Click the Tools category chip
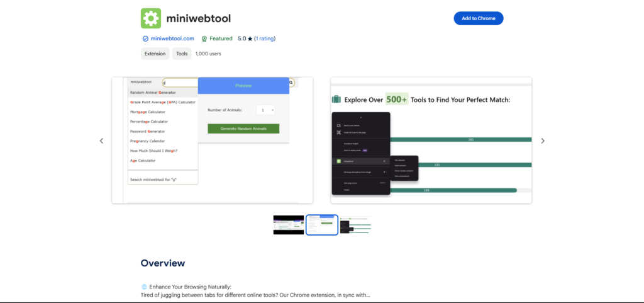The width and height of the screenshot is (644, 303). tap(182, 54)
